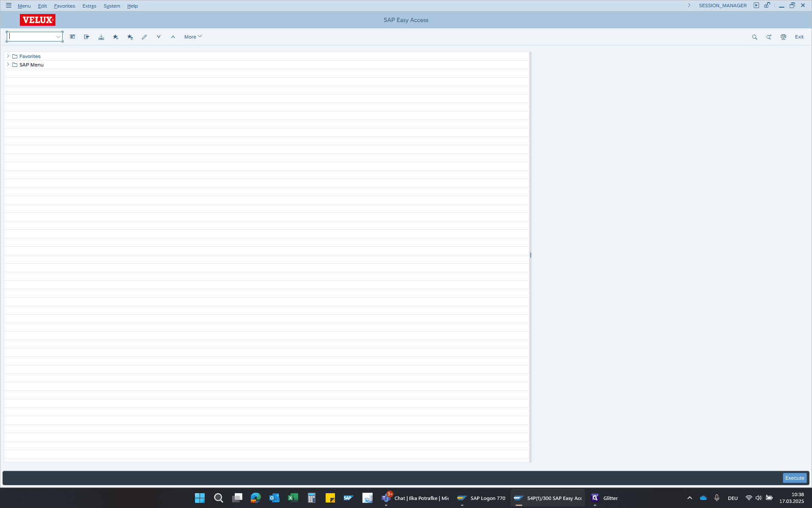Click the Find Next magnifier-plus icon
This screenshot has height=508, width=812.
pos(769,37)
